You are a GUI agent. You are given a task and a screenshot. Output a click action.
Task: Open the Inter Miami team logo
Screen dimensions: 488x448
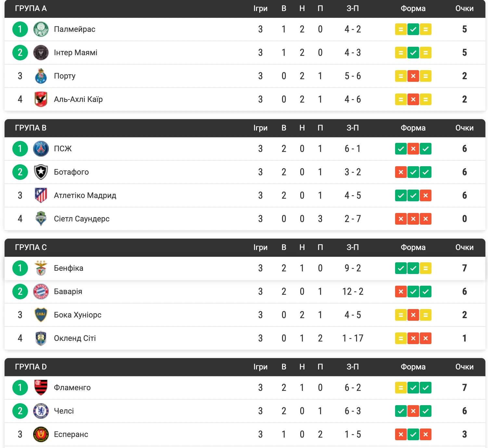point(41,53)
